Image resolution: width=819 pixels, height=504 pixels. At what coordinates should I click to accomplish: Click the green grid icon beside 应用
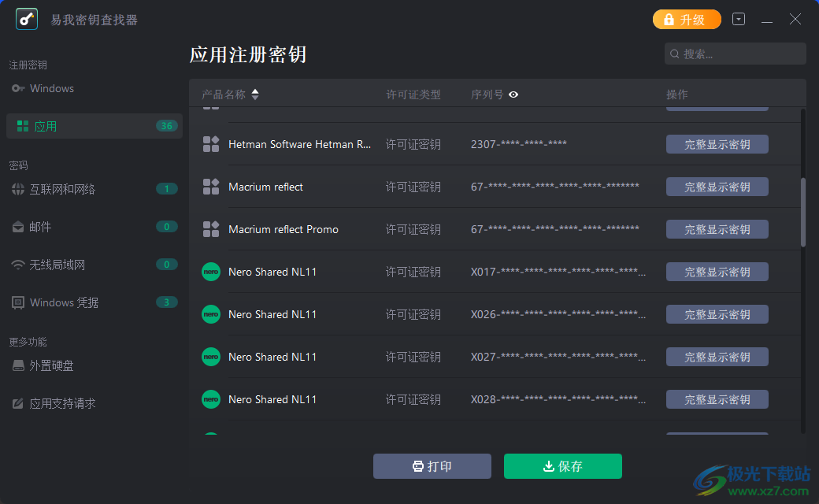pos(23,126)
